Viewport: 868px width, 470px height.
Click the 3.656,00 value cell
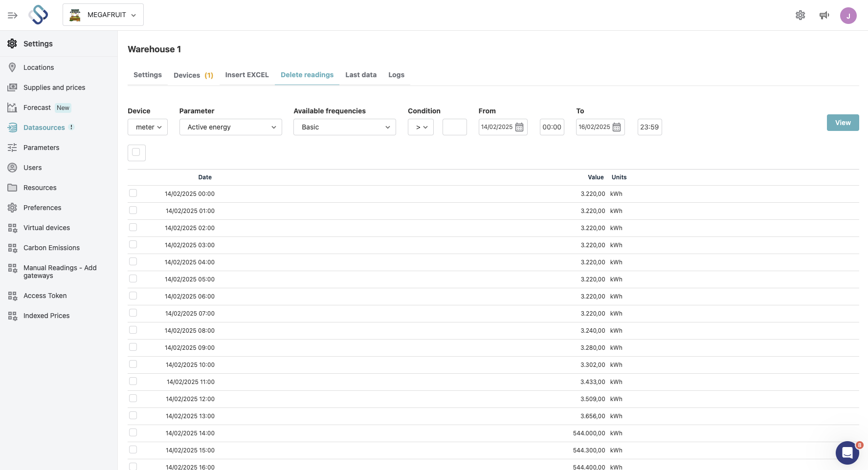coord(593,416)
